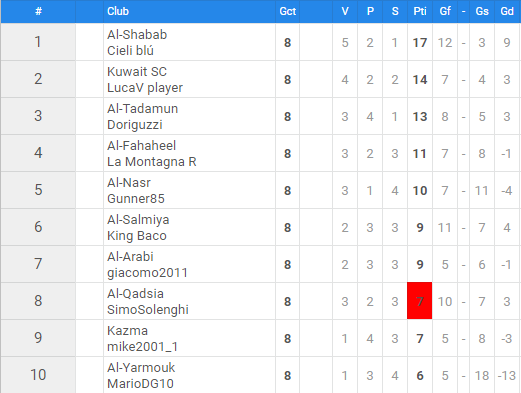Image resolution: width=521 pixels, height=393 pixels.
Task: Click the Club column header
Action: click(x=118, y=11)
